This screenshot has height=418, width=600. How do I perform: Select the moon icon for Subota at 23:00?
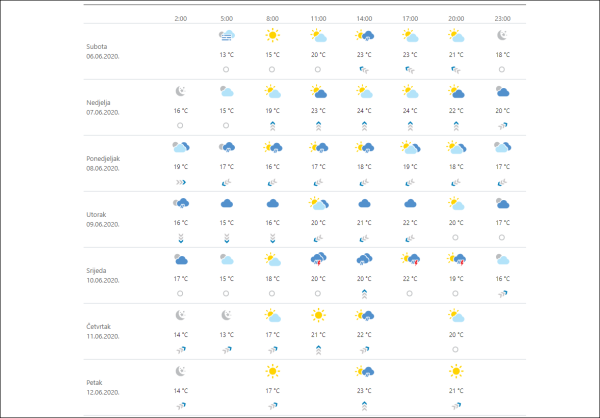click(x=504, y=36)
